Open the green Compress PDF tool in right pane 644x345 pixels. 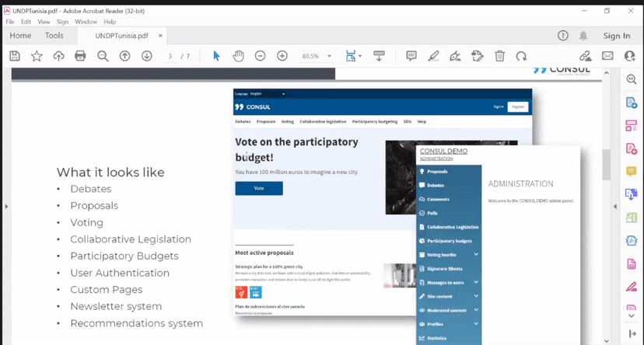click(632, 218)
